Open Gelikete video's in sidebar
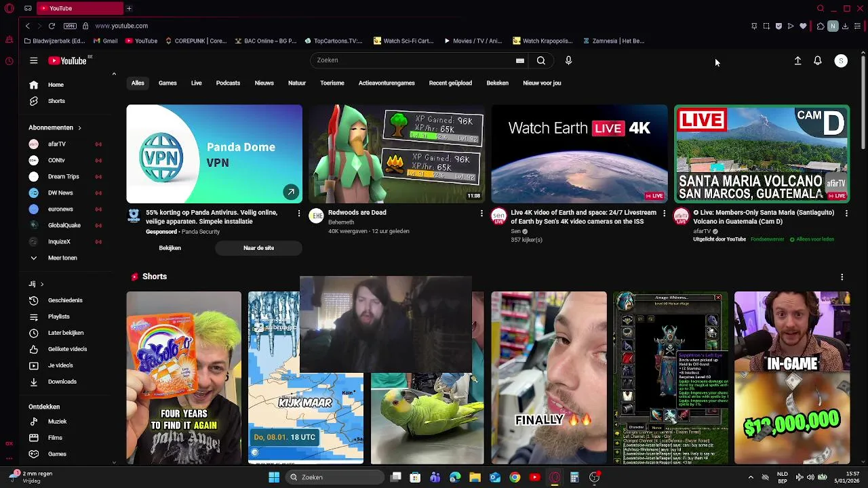 (67, 349)
